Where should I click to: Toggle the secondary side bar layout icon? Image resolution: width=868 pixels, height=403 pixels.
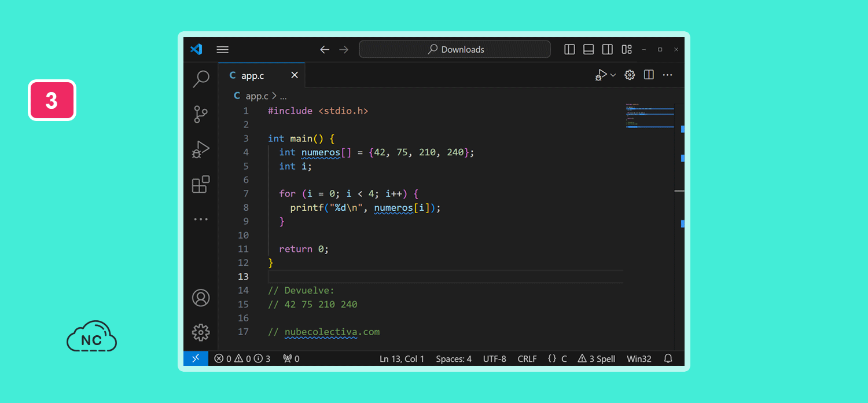pos(608,49)
